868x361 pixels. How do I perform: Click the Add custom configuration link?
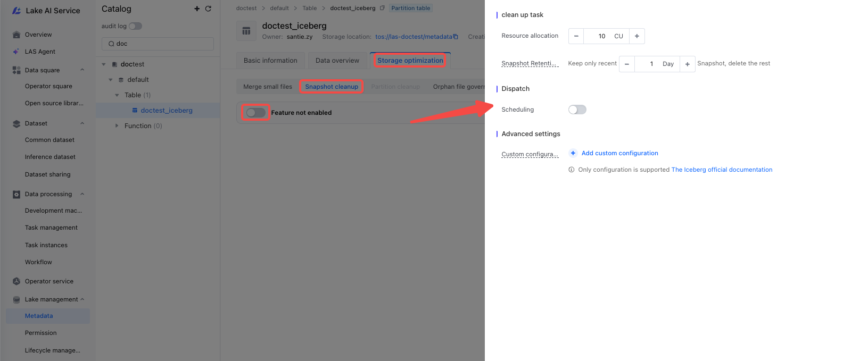[620, 153]
